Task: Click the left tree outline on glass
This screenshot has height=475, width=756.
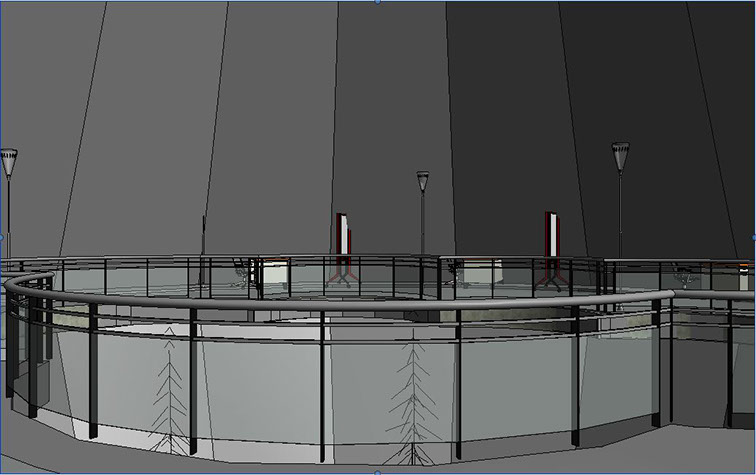Action: click(169, 390)
